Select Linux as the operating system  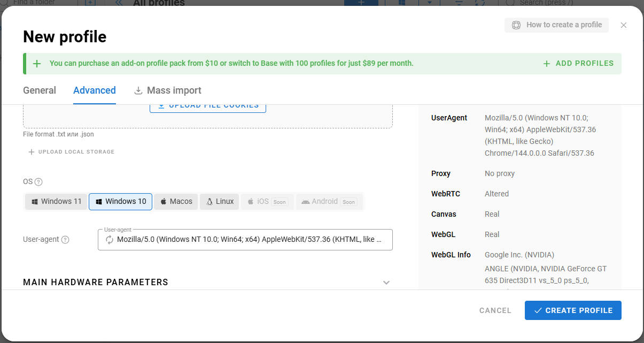219,201
